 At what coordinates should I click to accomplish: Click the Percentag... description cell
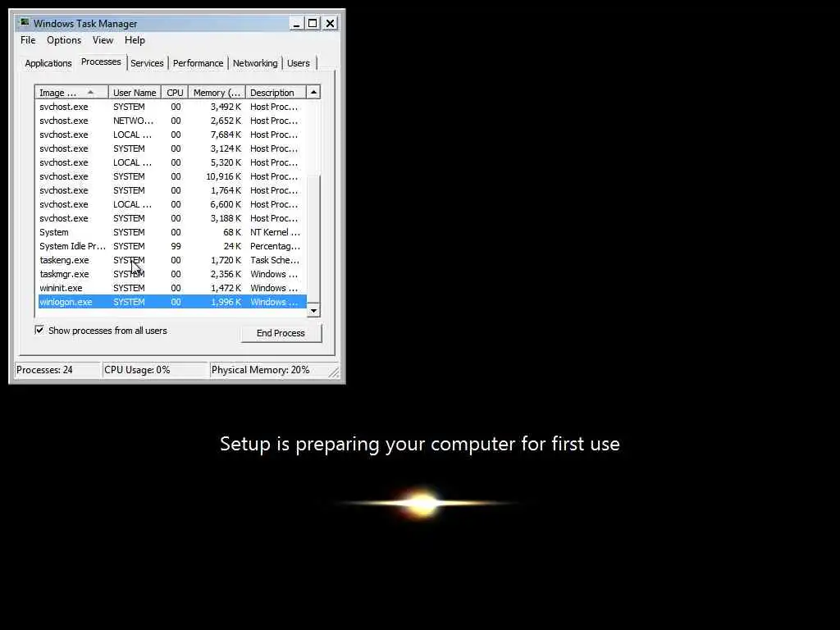(x=275, y=246)
